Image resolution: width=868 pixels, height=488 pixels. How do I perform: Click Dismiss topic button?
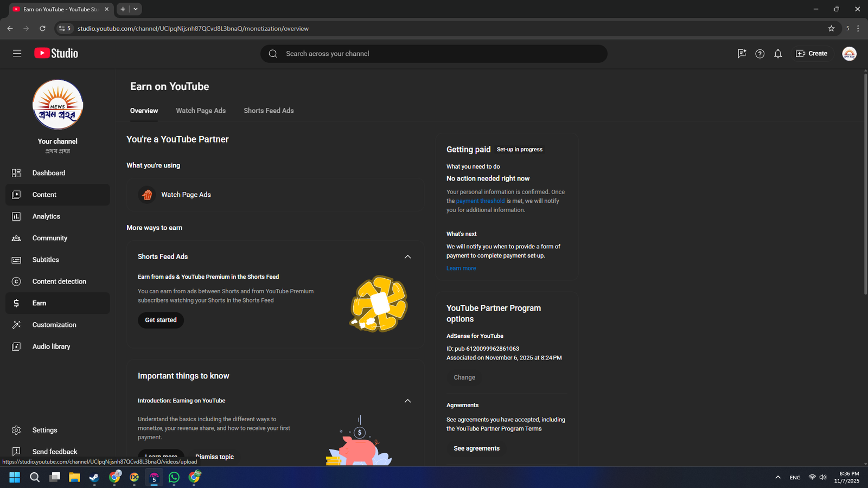click(x=215, y=457)
